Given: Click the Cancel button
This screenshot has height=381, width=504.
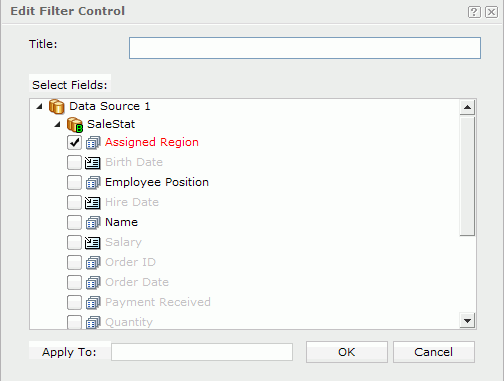Looking at the screenshot, I should 434,352.
